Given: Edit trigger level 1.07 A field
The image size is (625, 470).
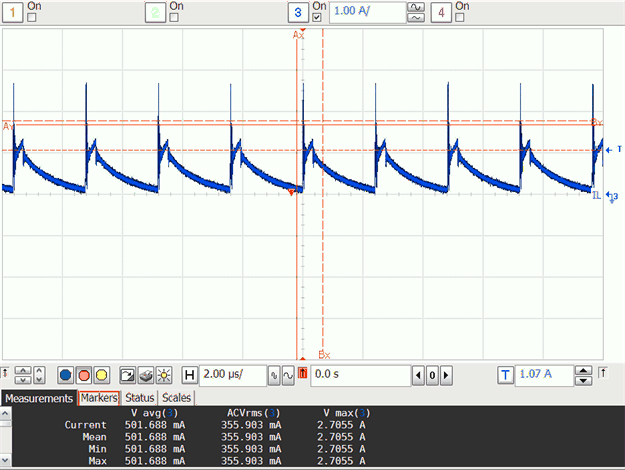Looking at the screenshot, I should pos(544,375).
